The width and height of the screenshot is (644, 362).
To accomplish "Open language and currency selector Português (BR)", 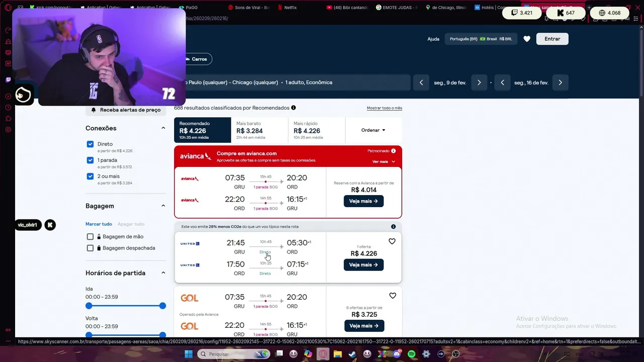I will pos(480,39).
